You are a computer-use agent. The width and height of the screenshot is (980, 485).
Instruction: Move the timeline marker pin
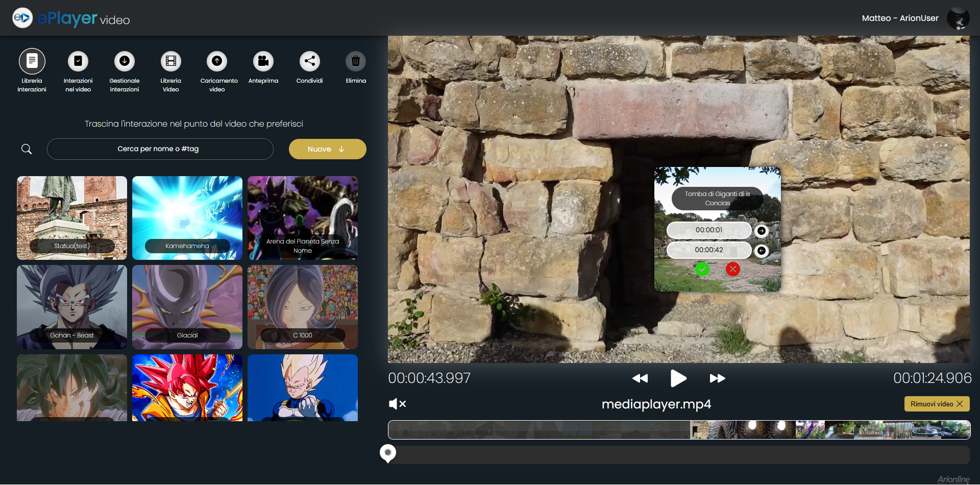388,453
